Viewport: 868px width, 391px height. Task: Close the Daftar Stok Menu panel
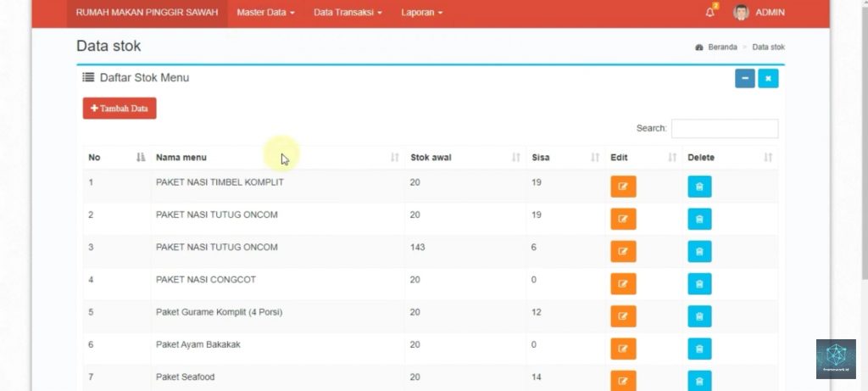(x=768, y=79)
